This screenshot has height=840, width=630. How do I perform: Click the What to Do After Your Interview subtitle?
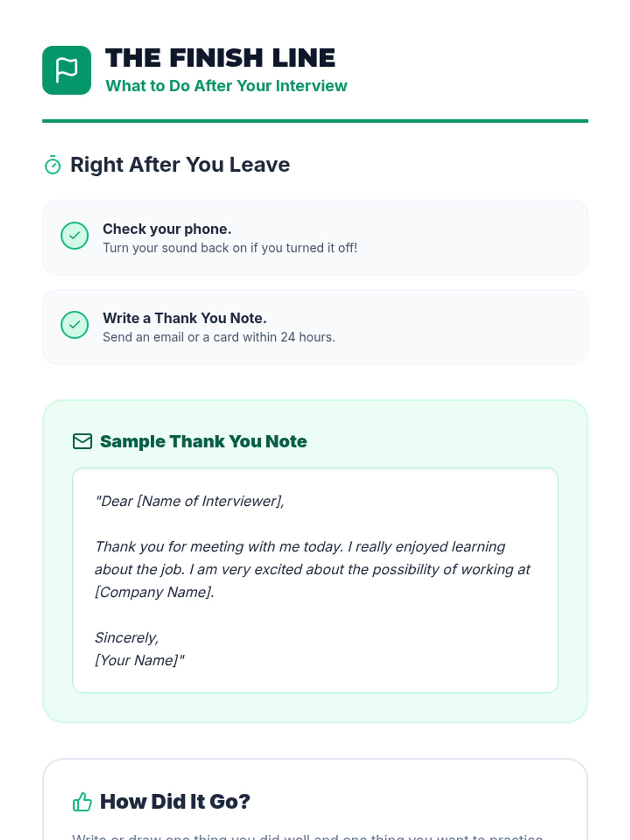tap(226, 86)
